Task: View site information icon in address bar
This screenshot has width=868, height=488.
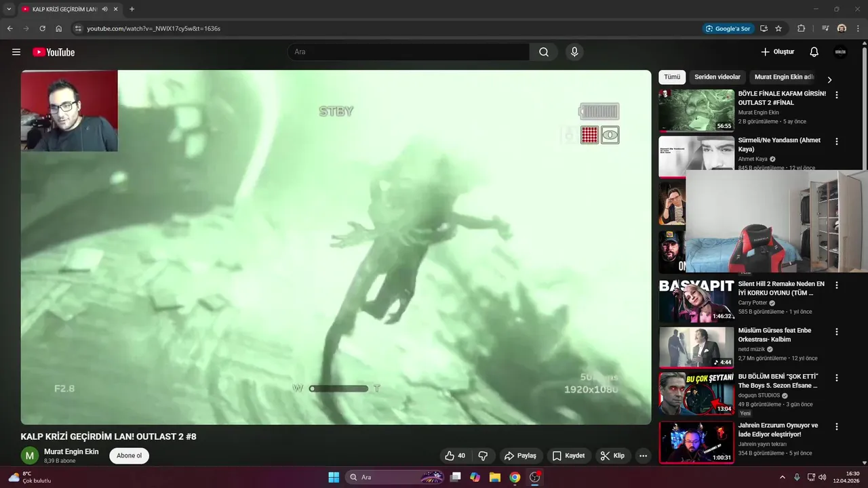Action: tap(78, 28)
